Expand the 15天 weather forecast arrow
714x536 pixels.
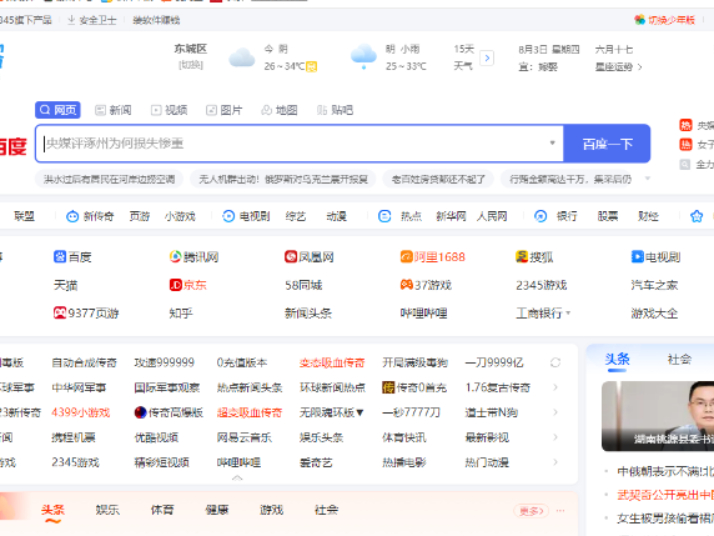pyautogui.click(x=487, y=58)
